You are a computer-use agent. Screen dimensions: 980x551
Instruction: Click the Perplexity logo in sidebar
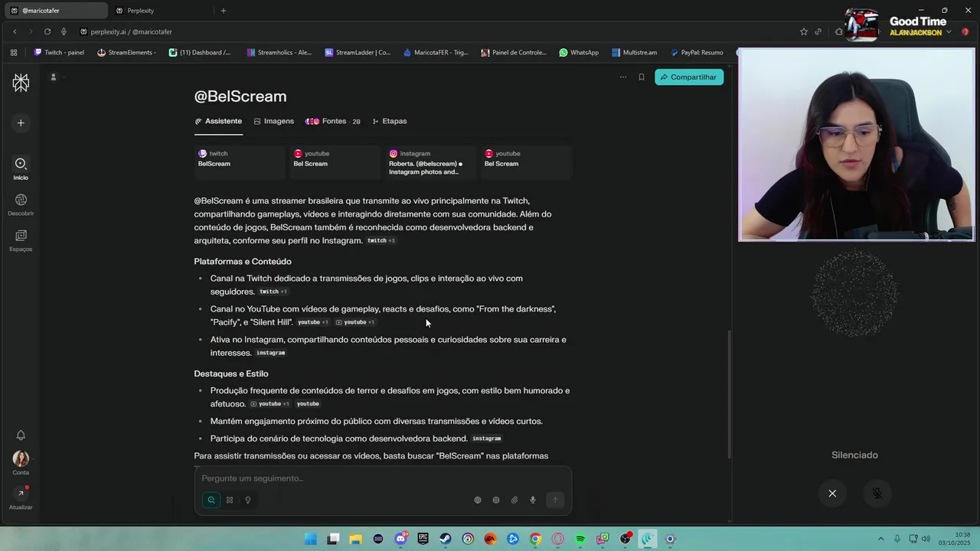(21, 83)
